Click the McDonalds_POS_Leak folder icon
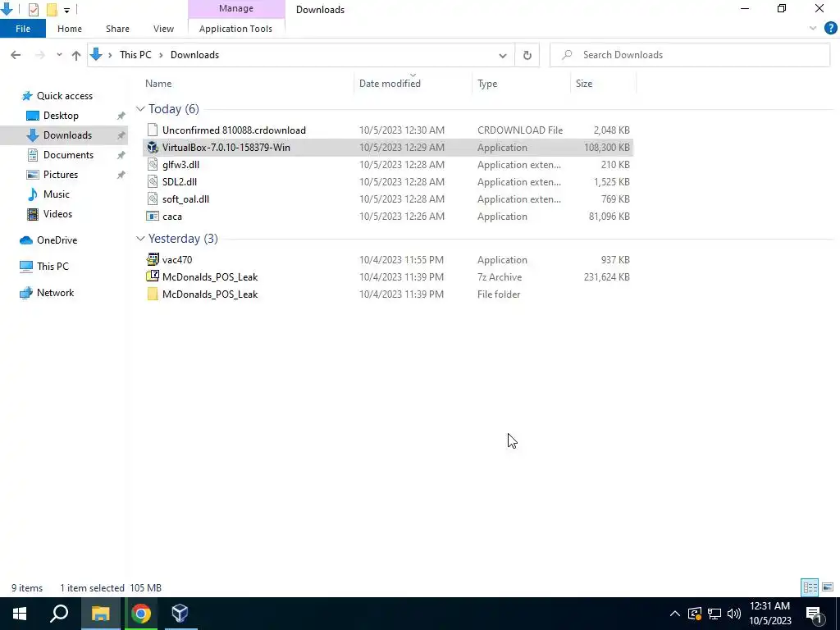 153,294
